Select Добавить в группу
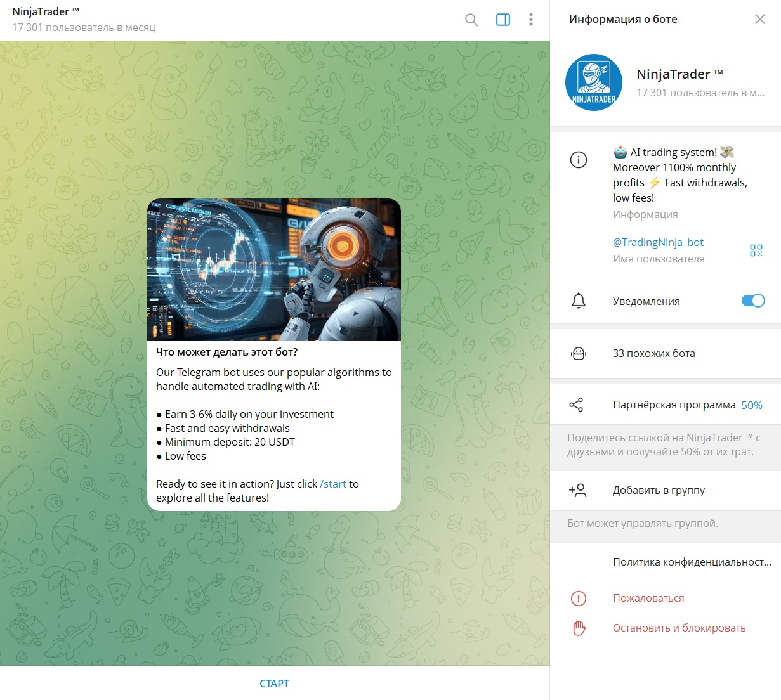This screenshot has height=700, width=781. point(666,490)
